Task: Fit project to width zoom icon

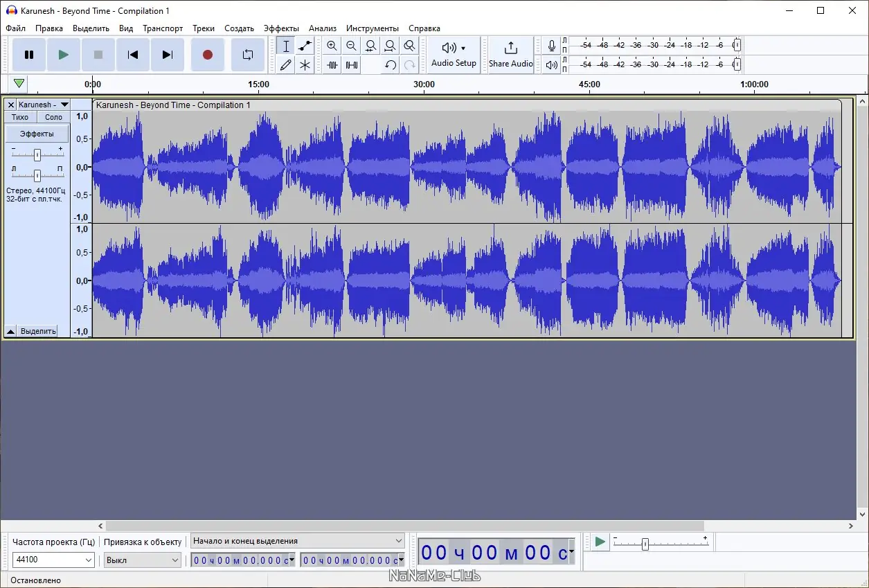Action: 391,46
